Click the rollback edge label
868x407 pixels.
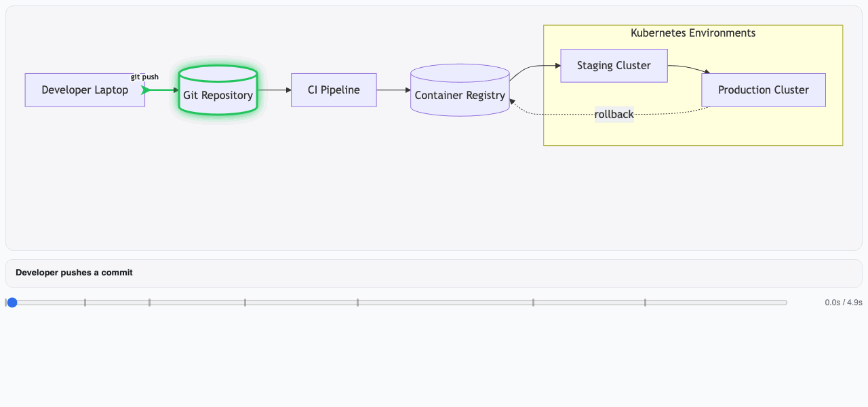click(x=614, y=115)
